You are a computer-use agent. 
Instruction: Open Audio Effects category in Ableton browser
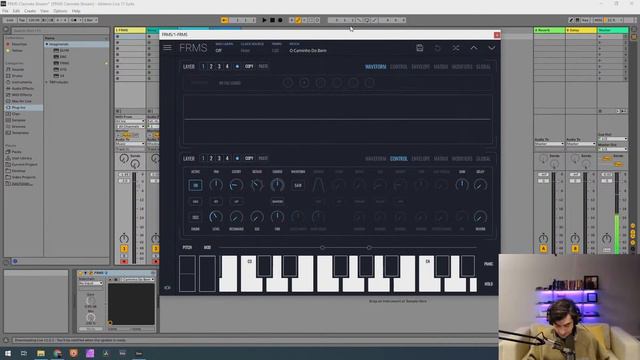coord(22,88)
